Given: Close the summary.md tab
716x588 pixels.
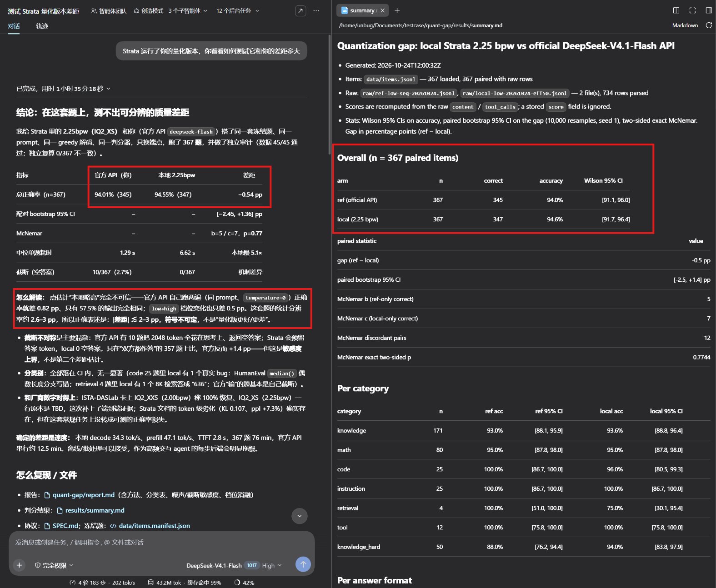Looking at the screenshot, I should (382, 10).
